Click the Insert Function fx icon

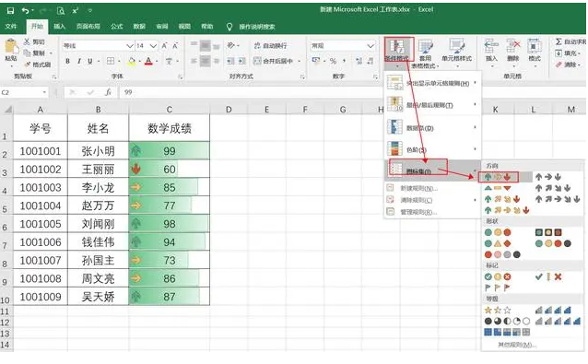(108, 92)
